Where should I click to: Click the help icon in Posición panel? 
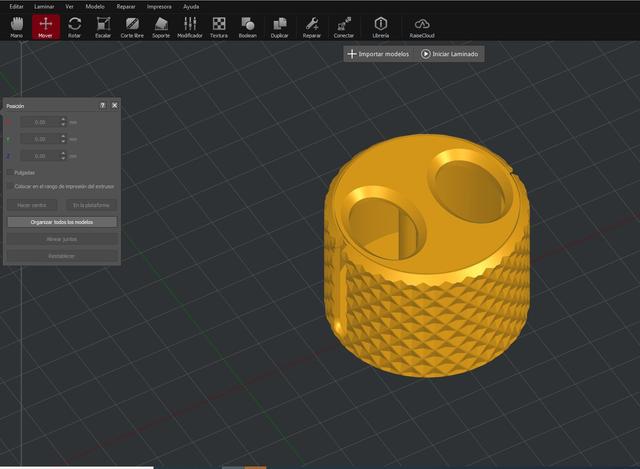click(x=102, y=105)
